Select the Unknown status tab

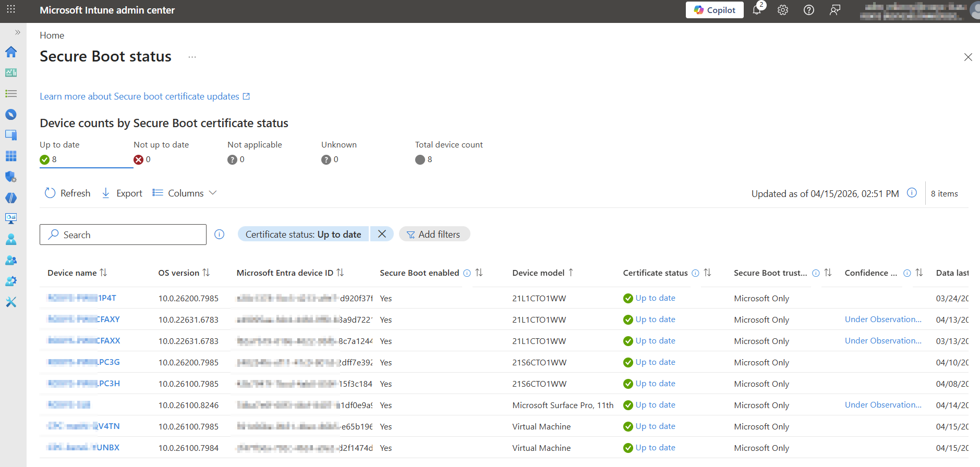tap(338, 152)
